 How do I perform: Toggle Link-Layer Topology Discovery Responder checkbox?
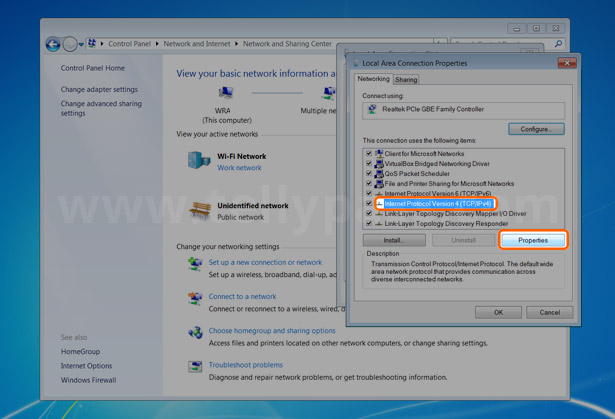[x=369, y=223]
